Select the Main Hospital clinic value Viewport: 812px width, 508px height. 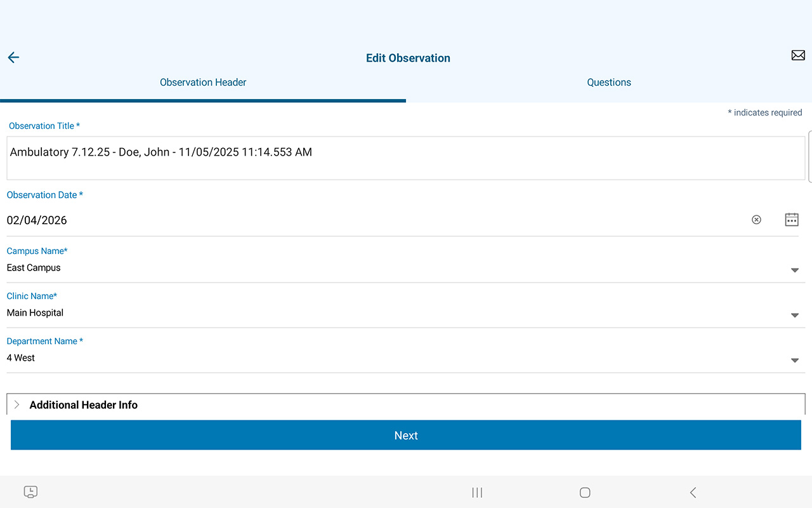click(x=35, y=313)
